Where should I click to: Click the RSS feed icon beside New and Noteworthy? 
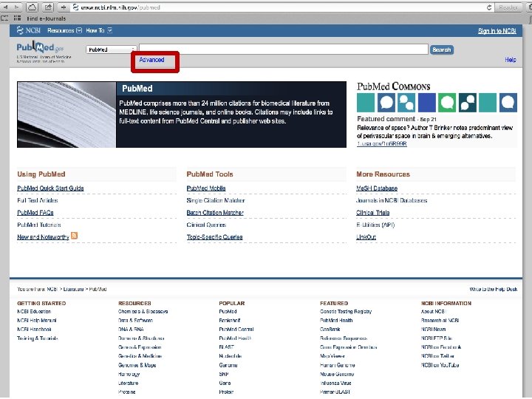pos(75,236)
